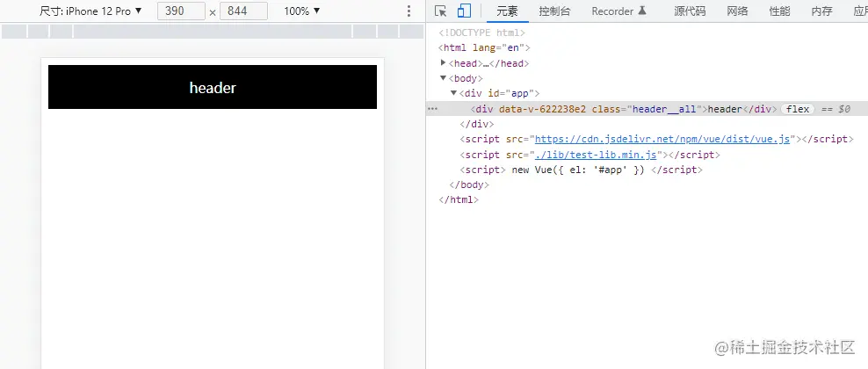
Task: Open the 100% zoom dropdown
Action: (302, 11)
